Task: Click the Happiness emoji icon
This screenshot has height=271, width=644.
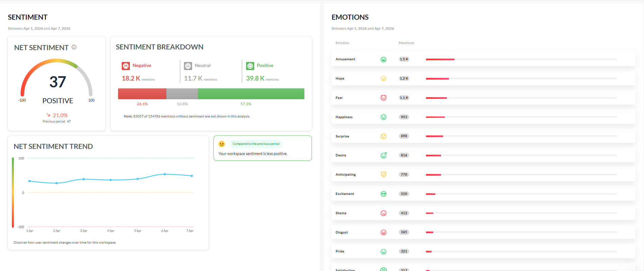Action: point(384,117)
